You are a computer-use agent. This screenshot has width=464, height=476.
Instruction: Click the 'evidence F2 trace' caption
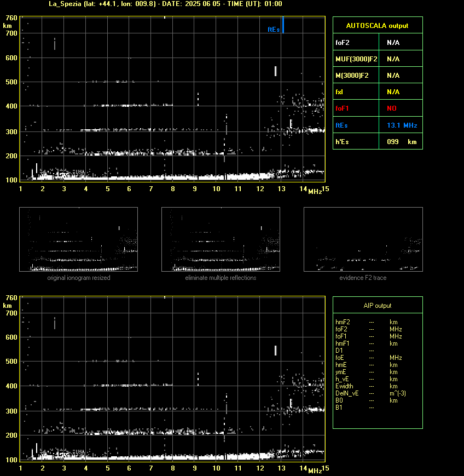(363, 278)
